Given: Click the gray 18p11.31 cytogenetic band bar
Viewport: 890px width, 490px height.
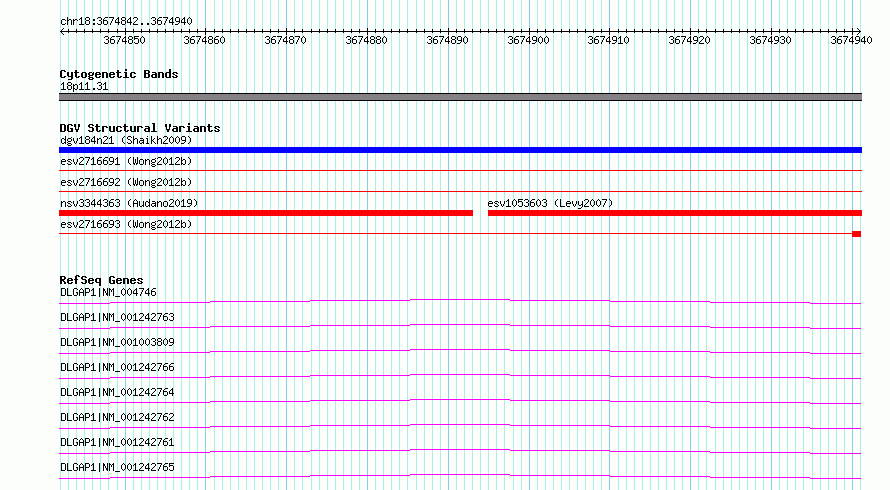Looking at the screenshot, I should (x=460, y=97).
